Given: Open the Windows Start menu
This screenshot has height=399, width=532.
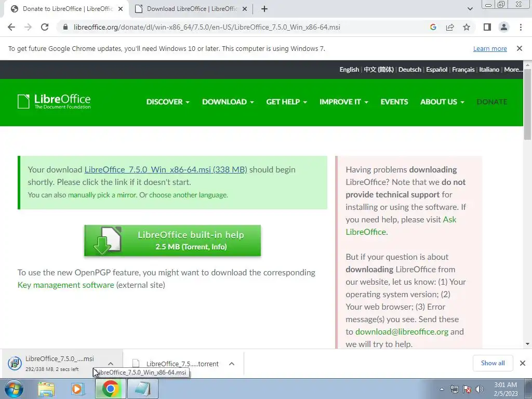Looking at the screenshot, I should [x=14, y=389].
